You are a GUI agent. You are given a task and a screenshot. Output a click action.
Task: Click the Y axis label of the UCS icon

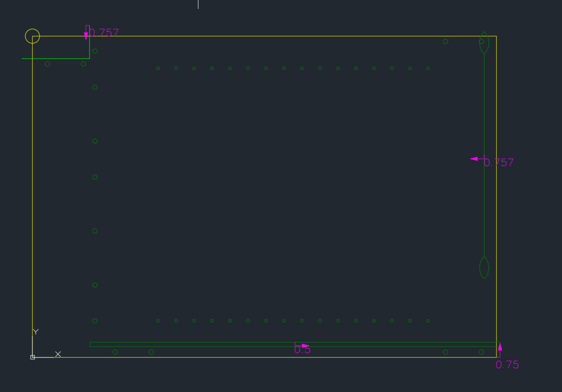coord(36,332)
